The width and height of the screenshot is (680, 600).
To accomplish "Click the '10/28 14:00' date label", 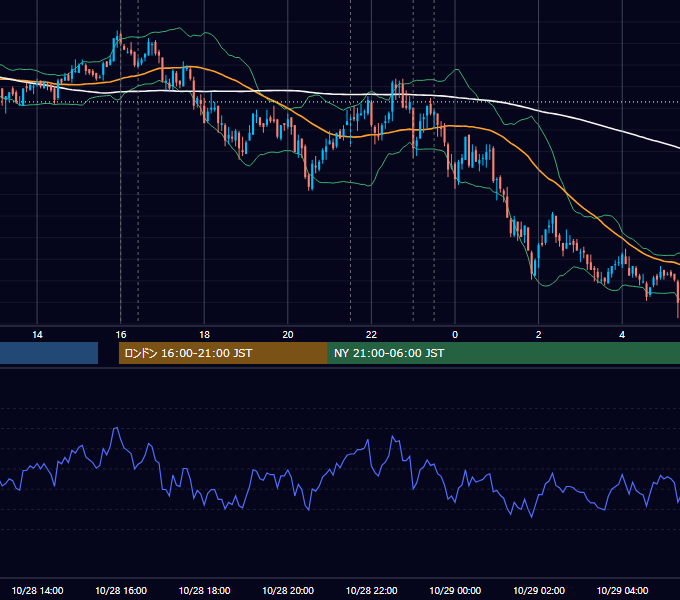I will click(37, 590).
